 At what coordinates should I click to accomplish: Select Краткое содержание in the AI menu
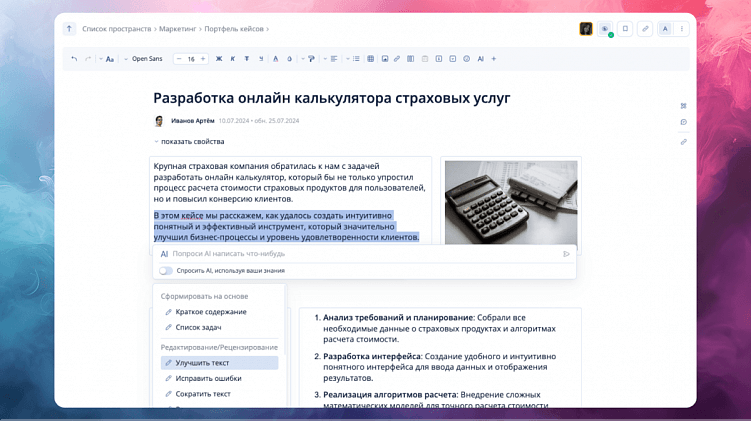[x=220, y=312]
